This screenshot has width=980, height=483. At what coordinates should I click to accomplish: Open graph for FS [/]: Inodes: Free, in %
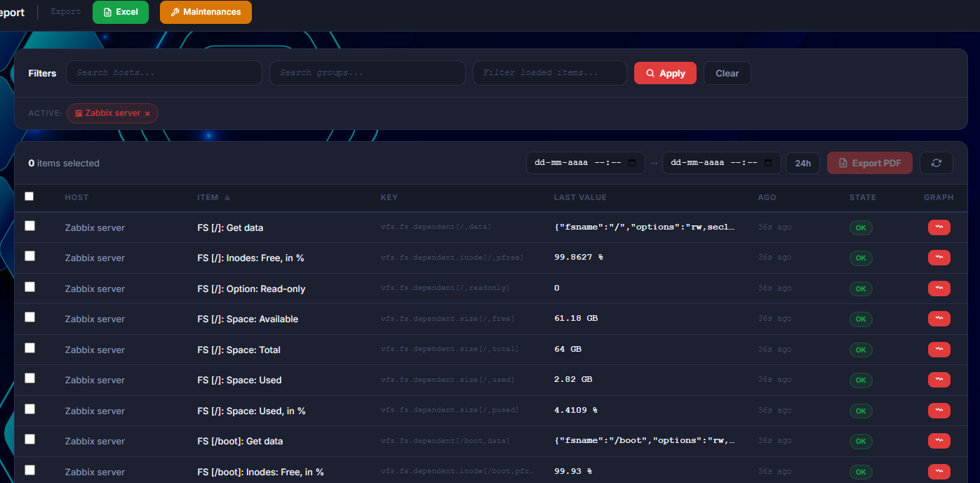[939, 258]
